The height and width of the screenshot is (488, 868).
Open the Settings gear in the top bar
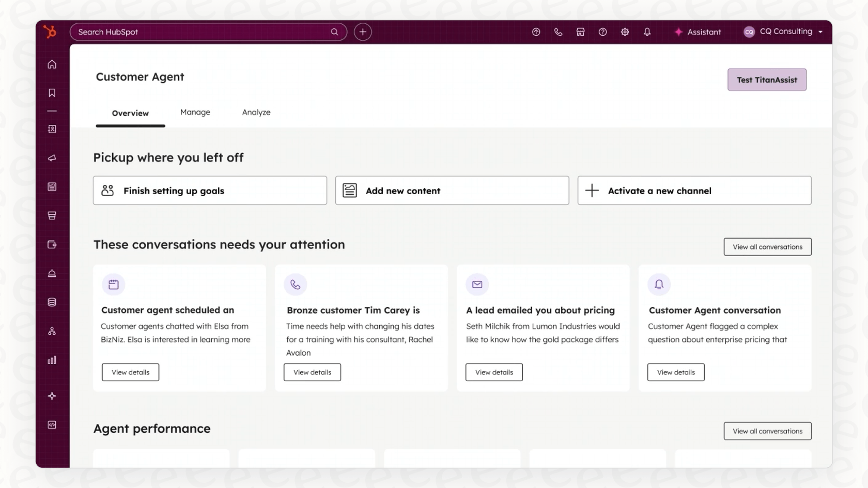(625, 32)
